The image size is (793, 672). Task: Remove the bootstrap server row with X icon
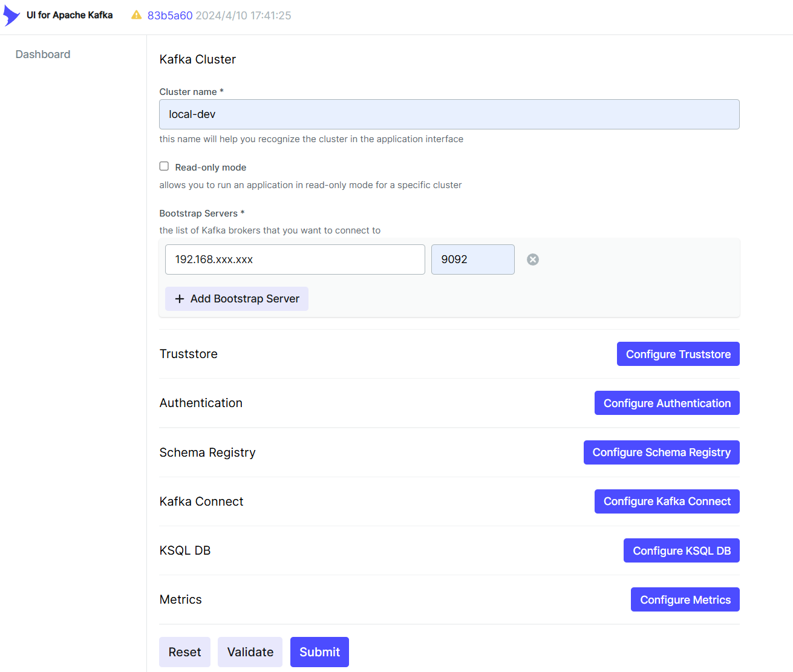pyautogui.click(x=533, y=259)
